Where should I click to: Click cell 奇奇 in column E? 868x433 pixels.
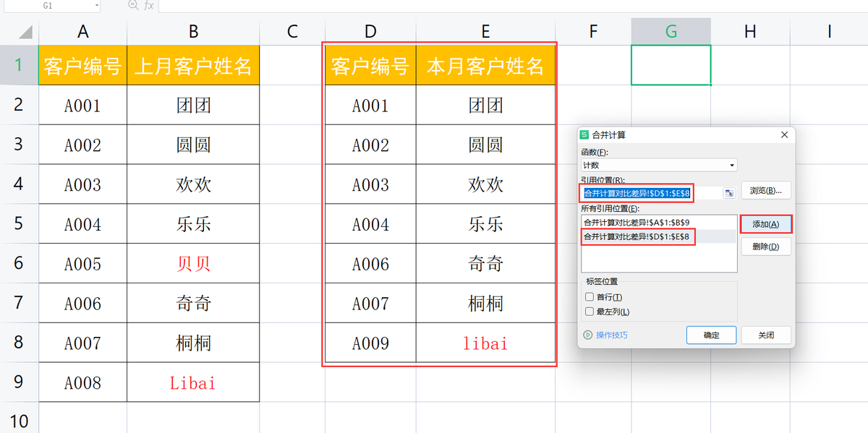point(485,264)
